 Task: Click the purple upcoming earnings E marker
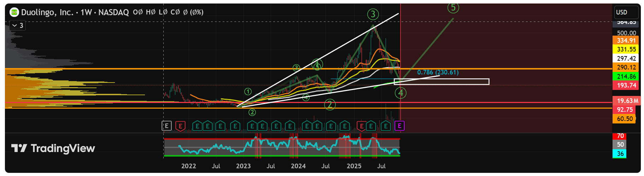(x=399, y=126)
